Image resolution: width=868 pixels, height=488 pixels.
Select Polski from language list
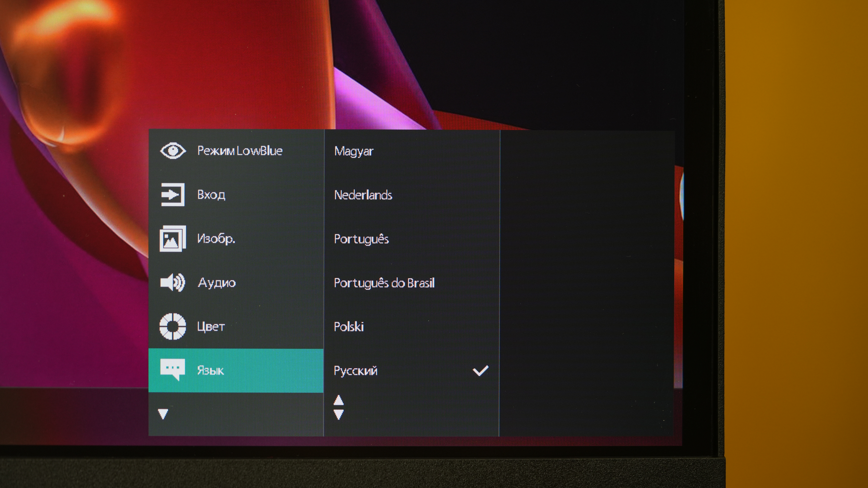coord(348,327)
